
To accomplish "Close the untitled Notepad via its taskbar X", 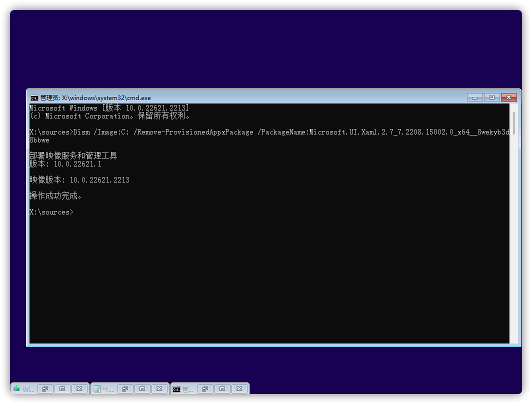I will (x=159, y=388).
